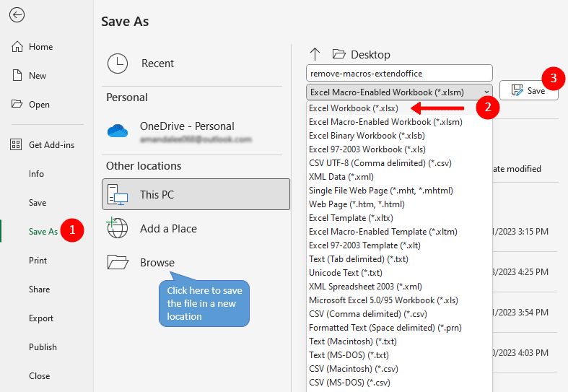Choose Excel Template (*.xltx)
This screenshot has width=568, height=392.
tap(399, 218)
